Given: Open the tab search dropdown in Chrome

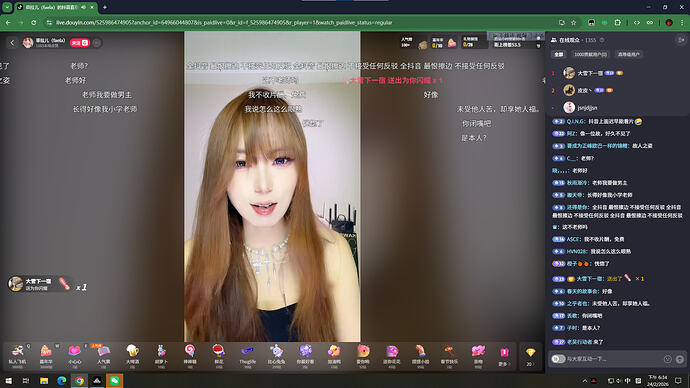Looking at the screenshot, I should pyautogui.click(x=7, y=7).
